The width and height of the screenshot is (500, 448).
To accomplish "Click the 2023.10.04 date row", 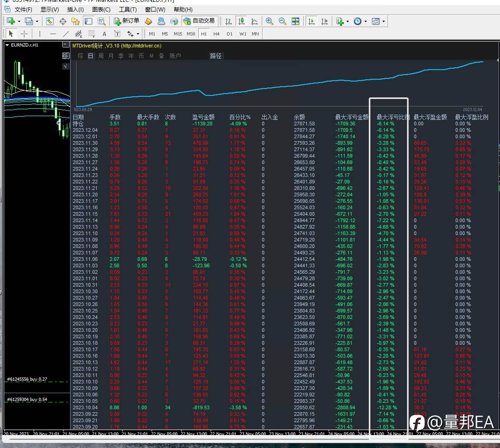I will tap(85, 407).
